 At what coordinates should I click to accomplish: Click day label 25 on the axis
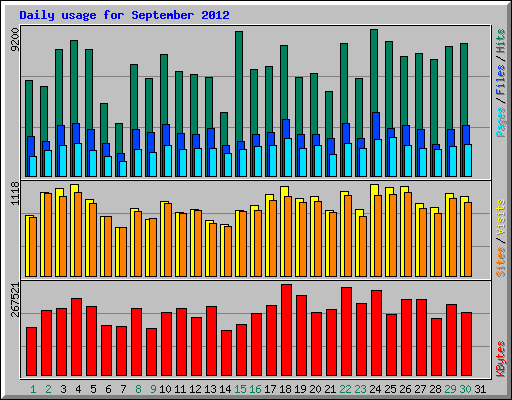[390, 389]
